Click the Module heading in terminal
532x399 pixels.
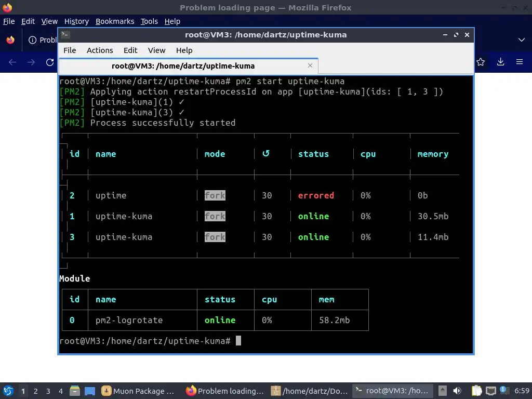(75, 278)
